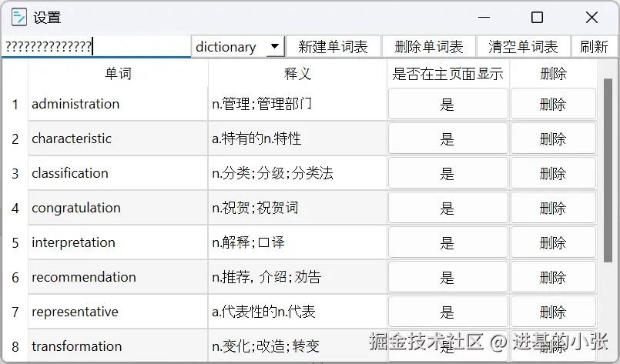Click 刷新 button
Viewport: 620px width, 364px height.
(x=594, y=47)
